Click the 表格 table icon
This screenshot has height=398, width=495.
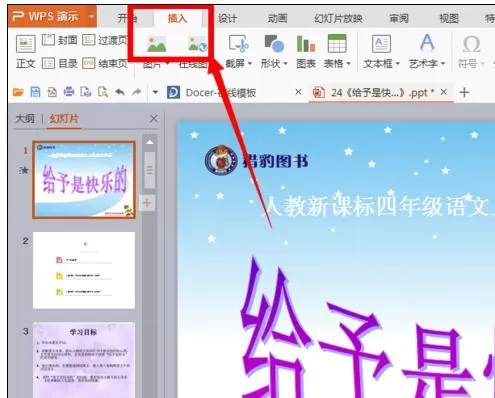(337, 44)
